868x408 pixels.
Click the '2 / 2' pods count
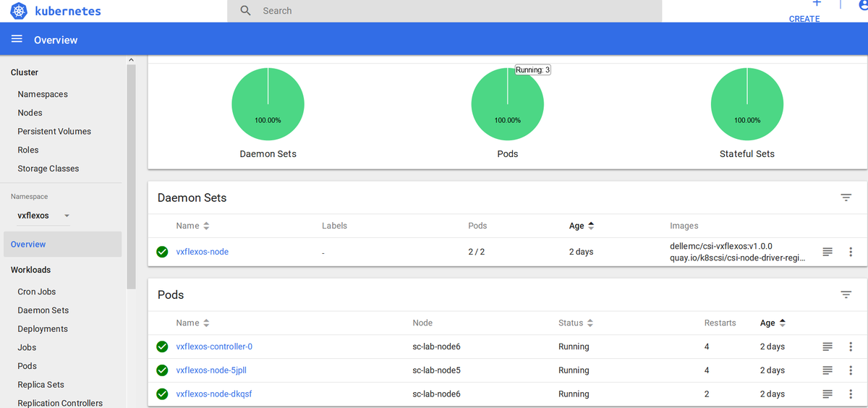tap(477, 252)
